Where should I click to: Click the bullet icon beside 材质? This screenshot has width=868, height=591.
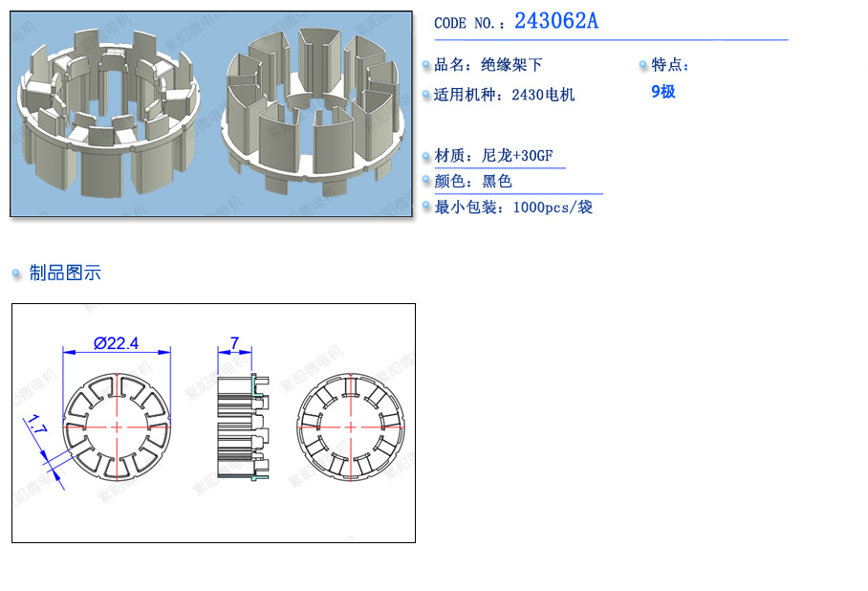[426, 156]
